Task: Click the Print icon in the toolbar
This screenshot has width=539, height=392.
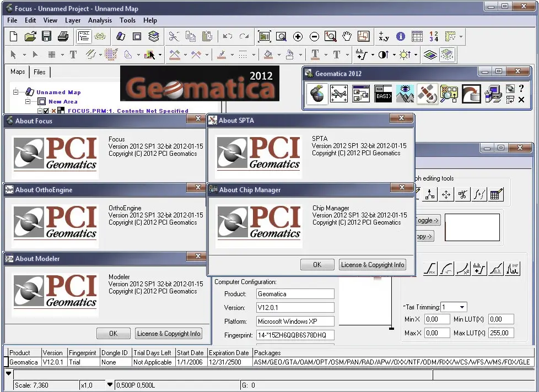Action: (63, 36)
